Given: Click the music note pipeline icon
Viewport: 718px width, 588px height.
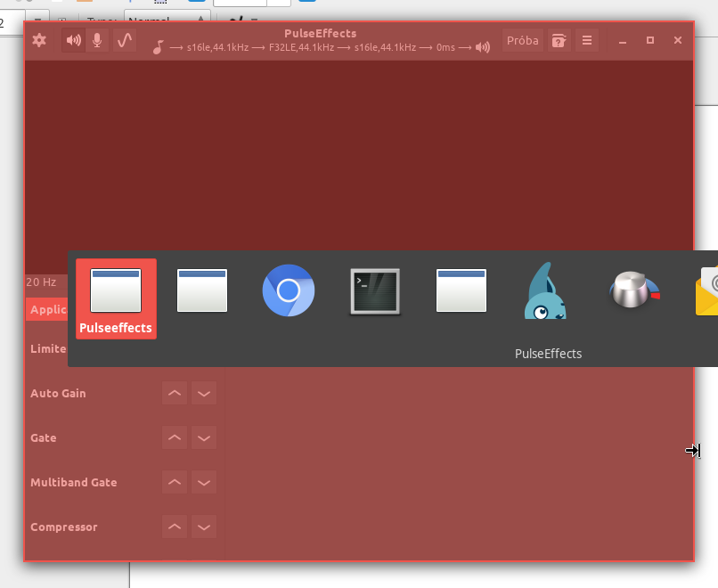Looking at the screenshot, I should [x=158, y=47].
